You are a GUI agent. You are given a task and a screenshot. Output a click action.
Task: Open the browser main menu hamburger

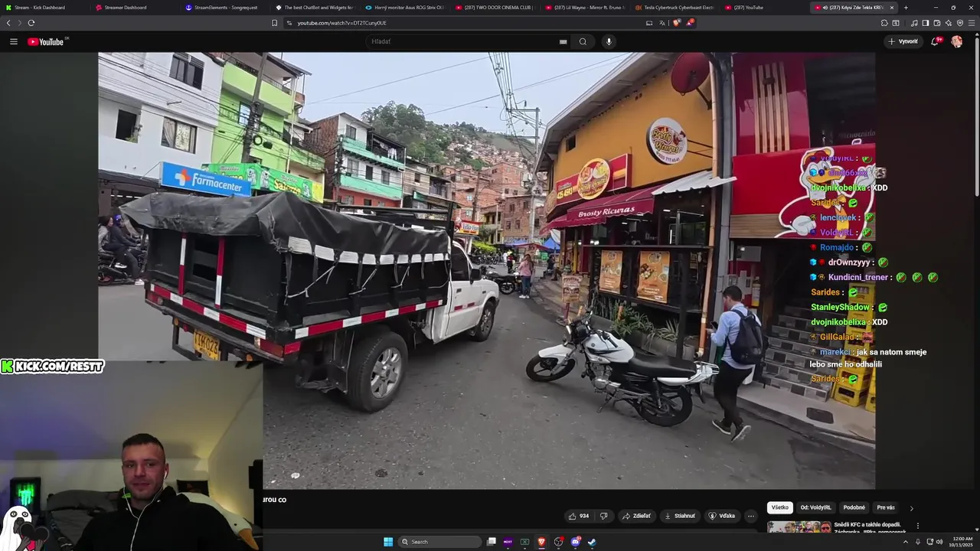pyautogui.click(x=972, y=23)
